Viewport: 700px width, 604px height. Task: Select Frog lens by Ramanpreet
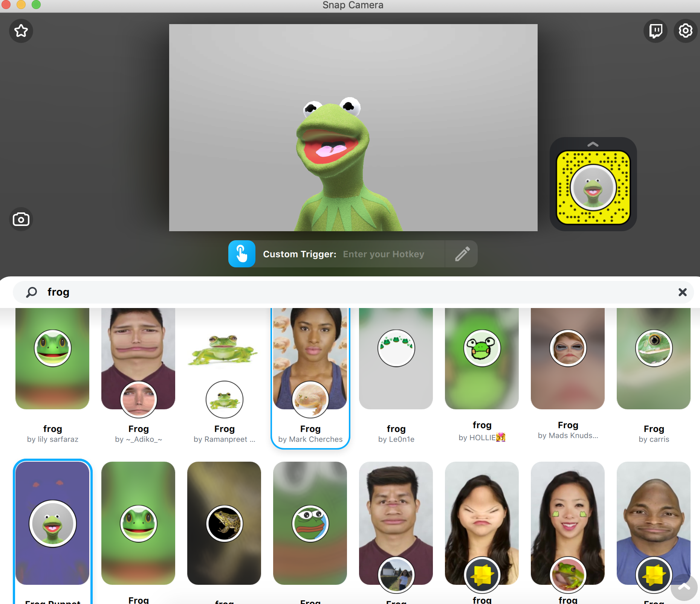coord(224,377)
